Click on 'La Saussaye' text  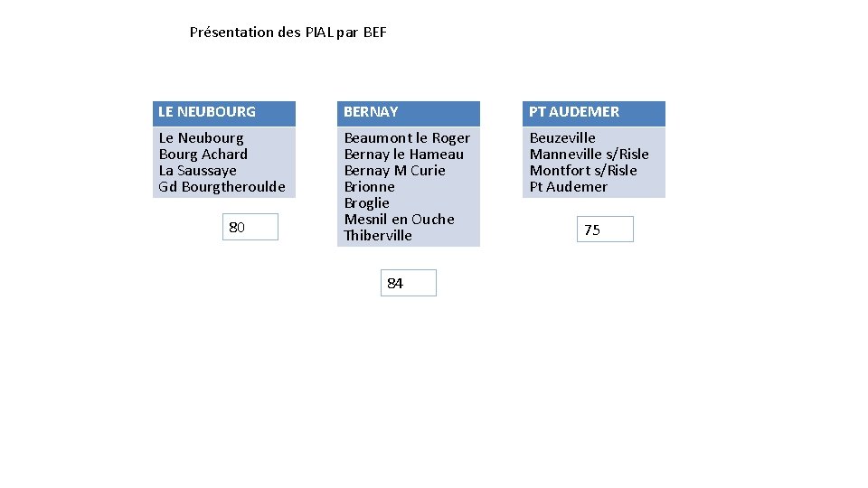(198, 171)
